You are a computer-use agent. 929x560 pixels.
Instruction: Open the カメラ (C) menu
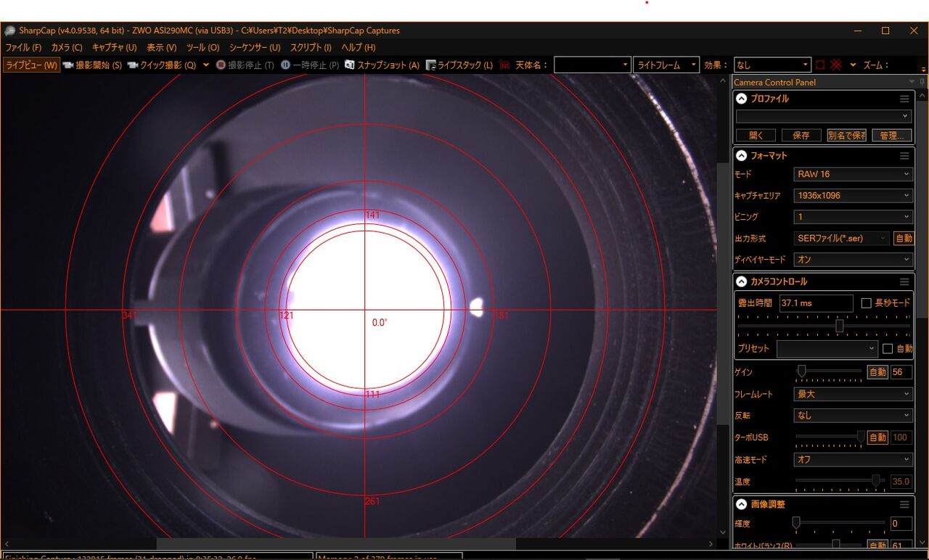67,47
